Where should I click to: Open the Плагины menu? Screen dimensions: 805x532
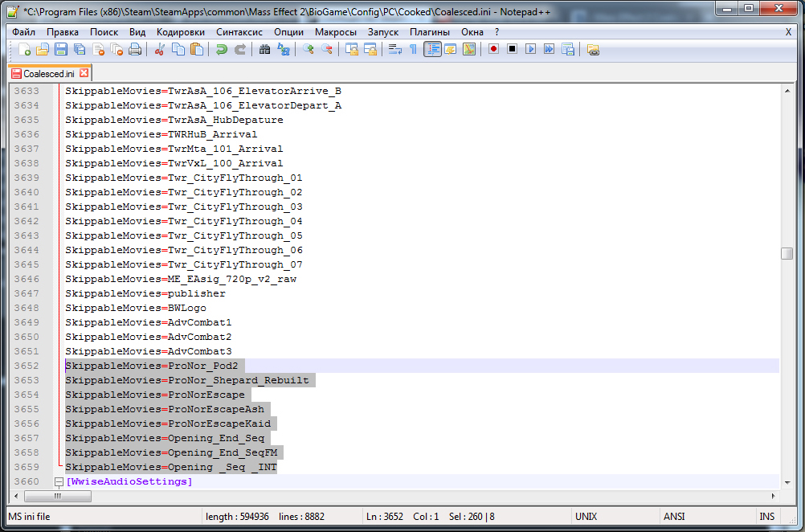(x=430, y=32)
